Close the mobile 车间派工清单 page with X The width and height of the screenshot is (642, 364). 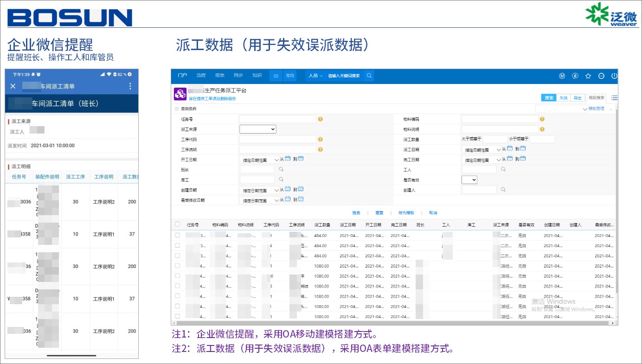tap(13, 86)
